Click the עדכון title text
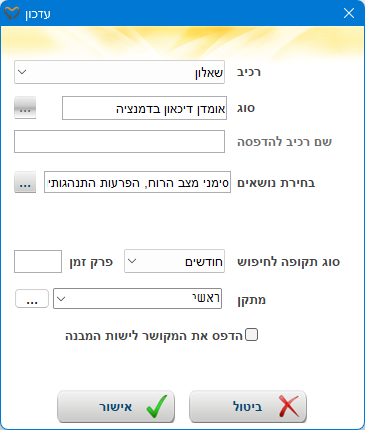 pyautogui.click(x=38, y=14)
